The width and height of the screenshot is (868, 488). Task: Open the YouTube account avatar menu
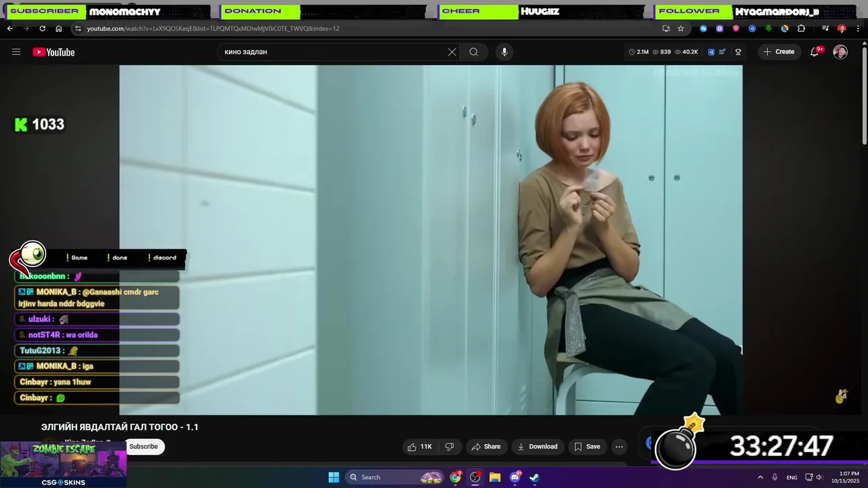(x=840, y=52)
